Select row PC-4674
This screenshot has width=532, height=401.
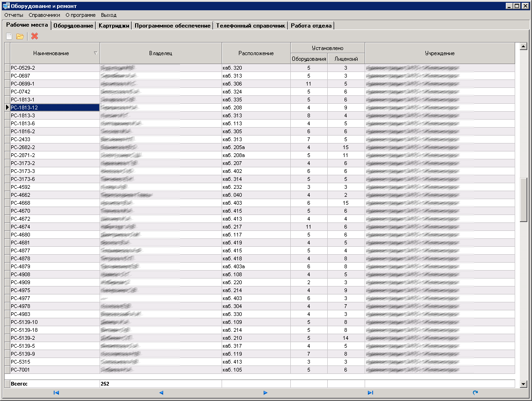pos(260,227)
